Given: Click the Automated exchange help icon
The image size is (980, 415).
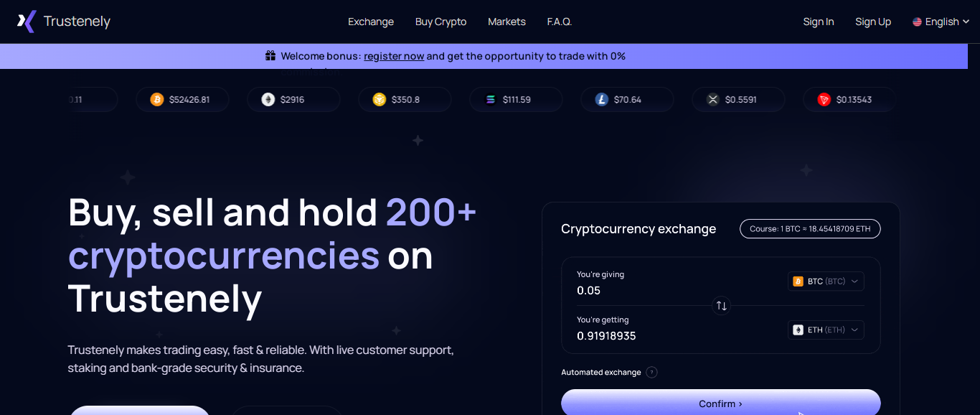Looking at the screenshot, I should click(x=651, y=372).
